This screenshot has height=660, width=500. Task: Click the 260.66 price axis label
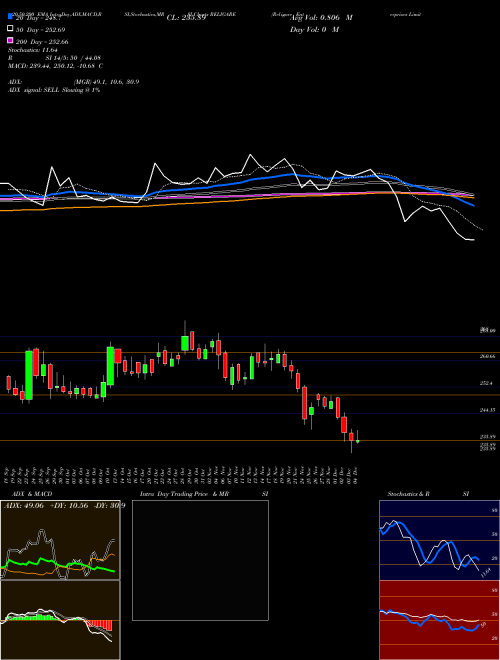(x=487, y=356)
